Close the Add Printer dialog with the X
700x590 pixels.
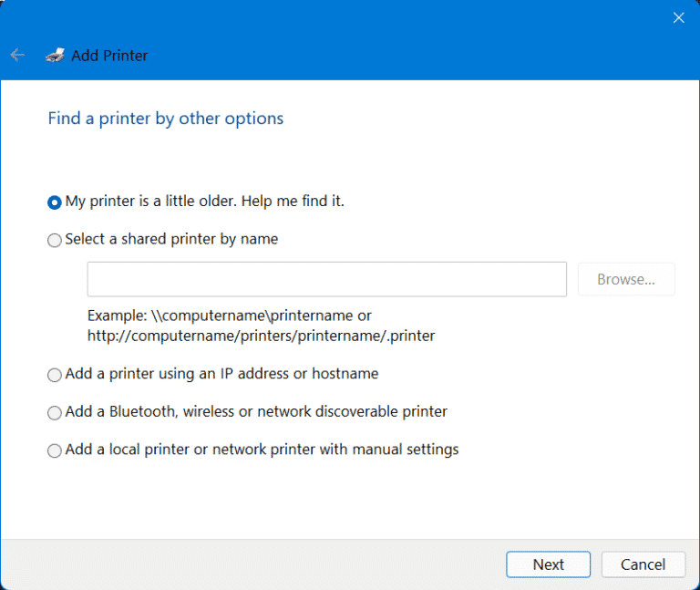click(x=678, y=18)
